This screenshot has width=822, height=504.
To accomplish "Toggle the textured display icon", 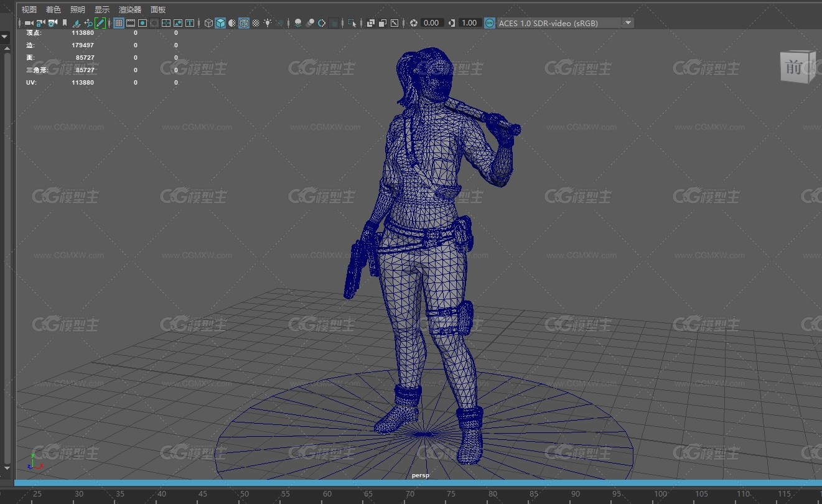I will [x=256, y=23].
